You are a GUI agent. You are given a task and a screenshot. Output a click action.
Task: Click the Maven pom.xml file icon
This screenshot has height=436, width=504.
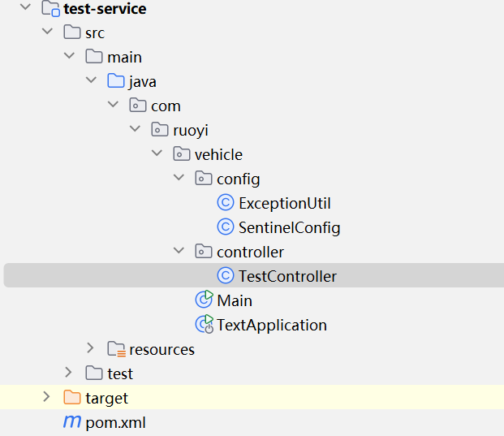[x=72, y=422]
